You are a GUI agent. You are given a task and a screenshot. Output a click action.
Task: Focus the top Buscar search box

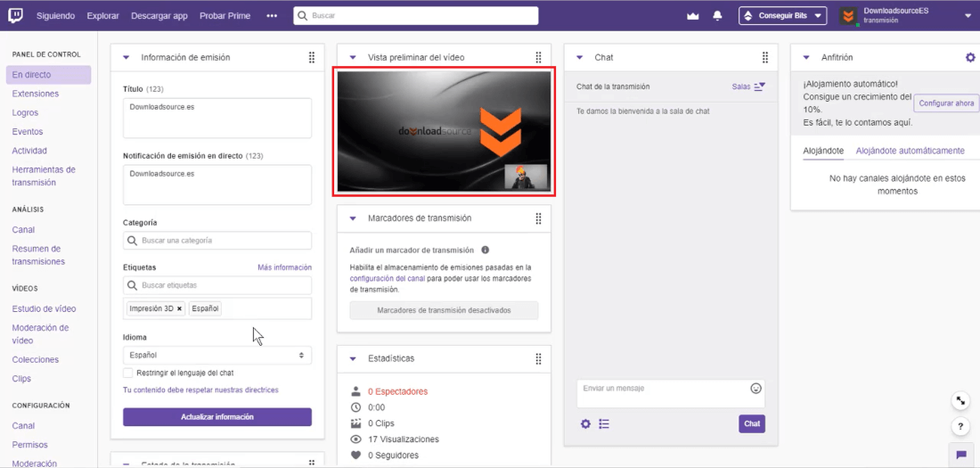click(416, 16)
